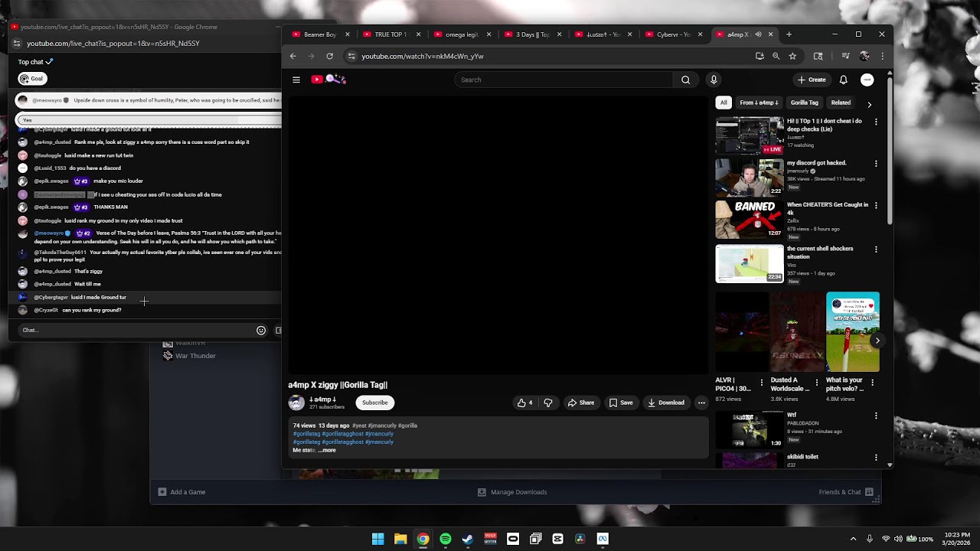
Task: Open options for the 'Wtf' video
Action: point(876,416)
